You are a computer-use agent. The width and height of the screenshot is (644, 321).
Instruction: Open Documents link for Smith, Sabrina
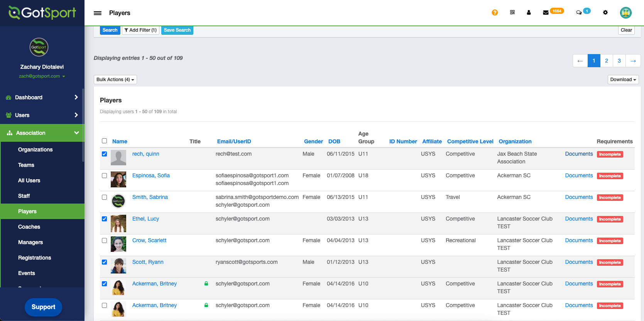[x=579, y=197]
